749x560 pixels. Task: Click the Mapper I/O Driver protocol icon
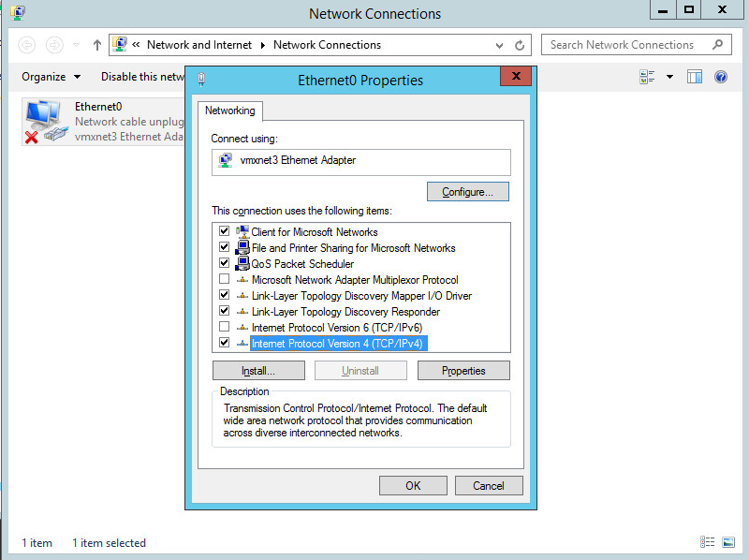(x=242, y=295)
